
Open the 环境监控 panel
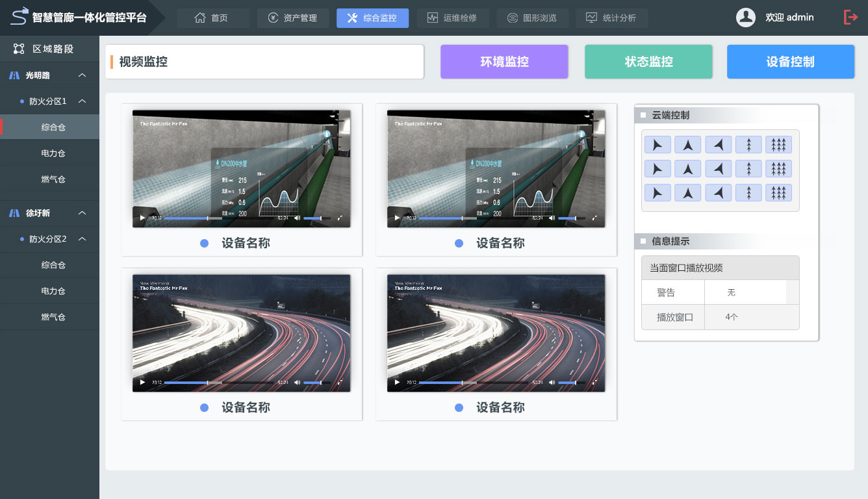pyautogui.click(x=504, y=62)
